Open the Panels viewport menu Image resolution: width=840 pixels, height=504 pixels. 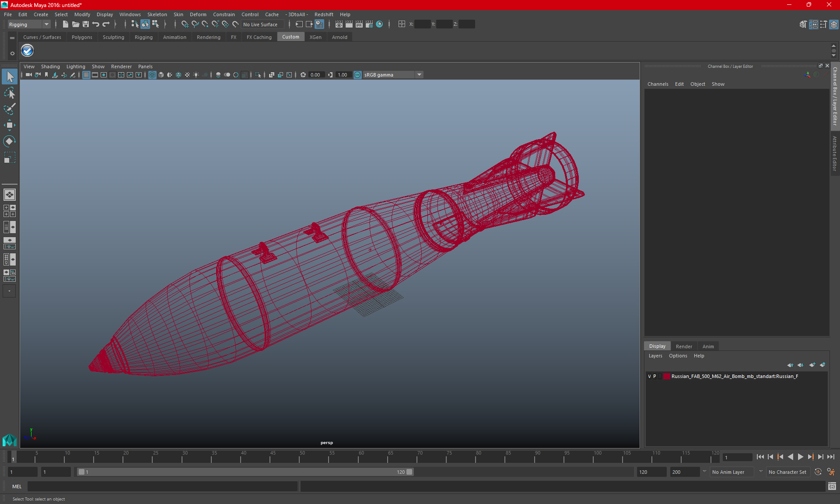pyautogui.click(x=145, y=66)
